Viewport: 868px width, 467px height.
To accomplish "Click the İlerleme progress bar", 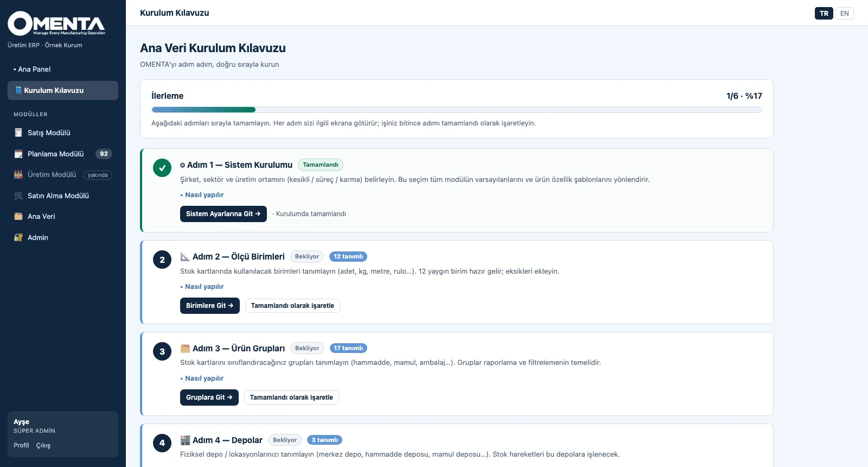I will (456, 110).
